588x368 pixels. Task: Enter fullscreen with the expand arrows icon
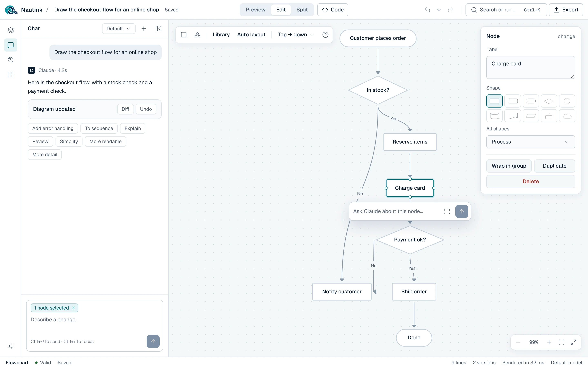click(574, 342)
